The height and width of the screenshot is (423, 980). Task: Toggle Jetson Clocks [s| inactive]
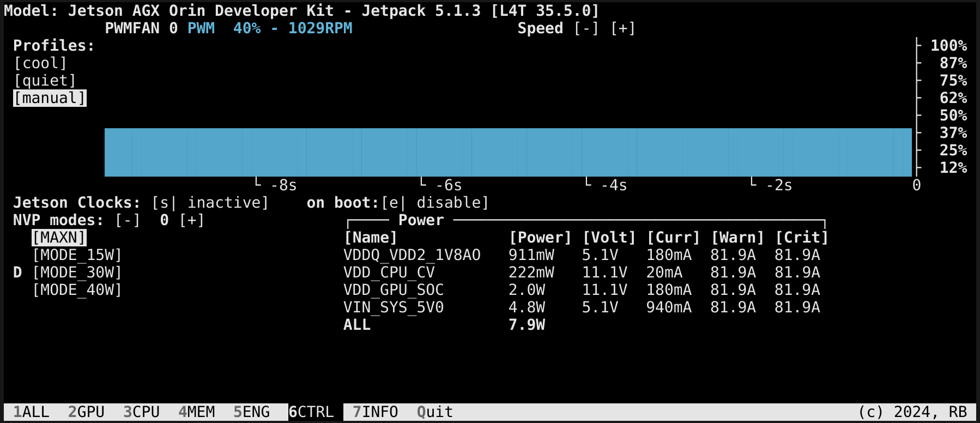coord(210,203)
